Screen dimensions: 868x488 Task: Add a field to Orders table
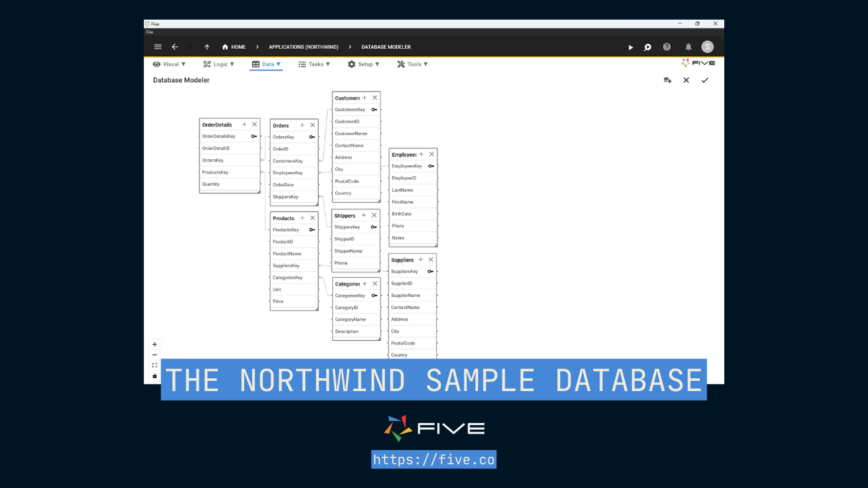click(302, 125)
